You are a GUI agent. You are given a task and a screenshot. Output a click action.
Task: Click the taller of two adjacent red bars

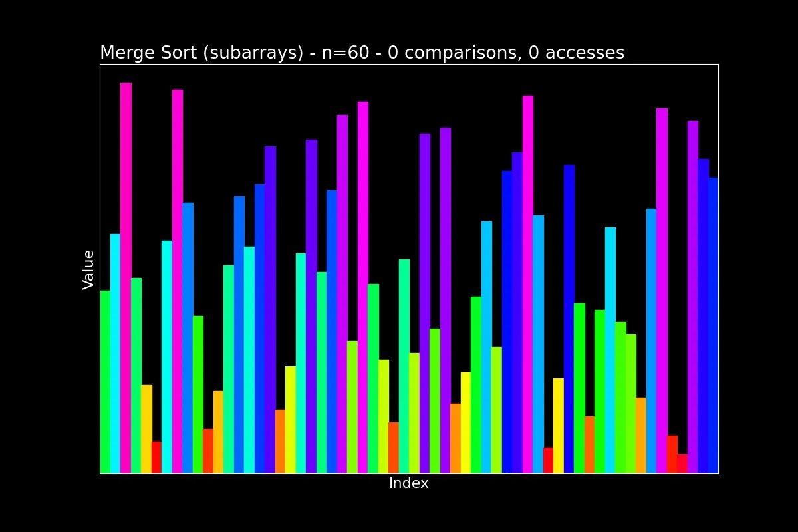click(672, 454)
